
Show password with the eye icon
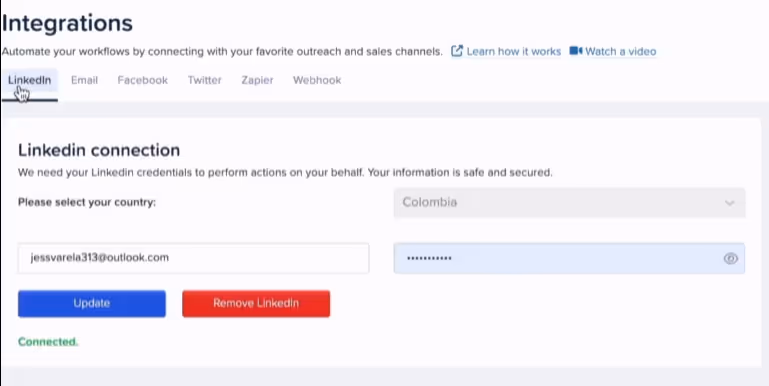coord(731,258)
